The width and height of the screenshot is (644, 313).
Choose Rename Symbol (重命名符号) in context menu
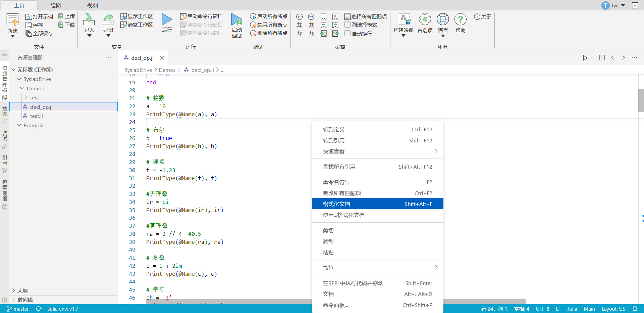tap(377, 182)
